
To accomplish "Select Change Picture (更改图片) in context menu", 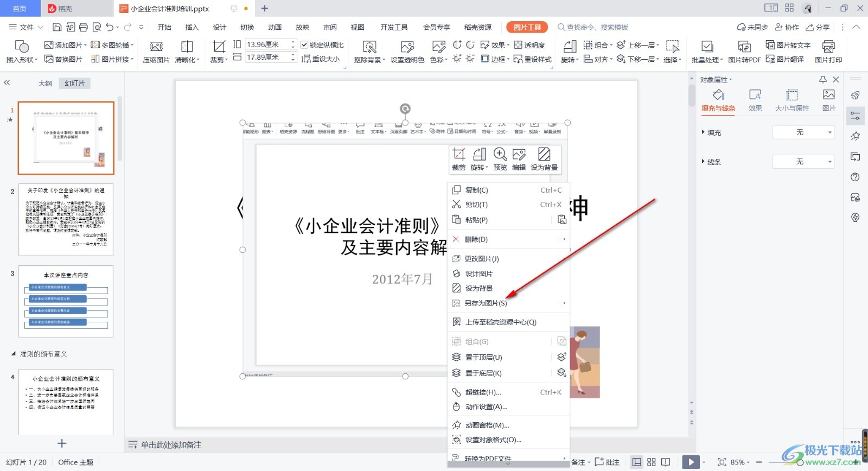I will coord(508,259).
